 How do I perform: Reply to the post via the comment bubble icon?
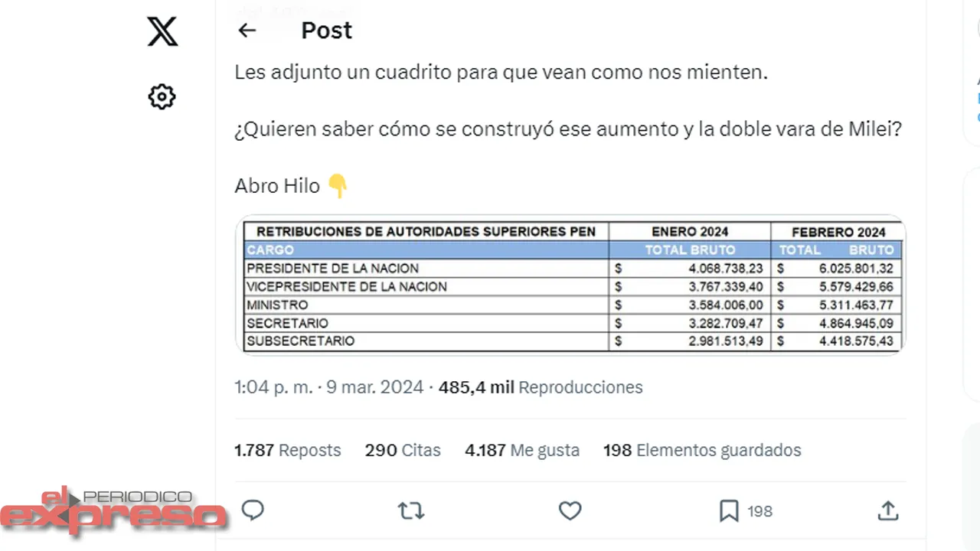click(253, 510)
